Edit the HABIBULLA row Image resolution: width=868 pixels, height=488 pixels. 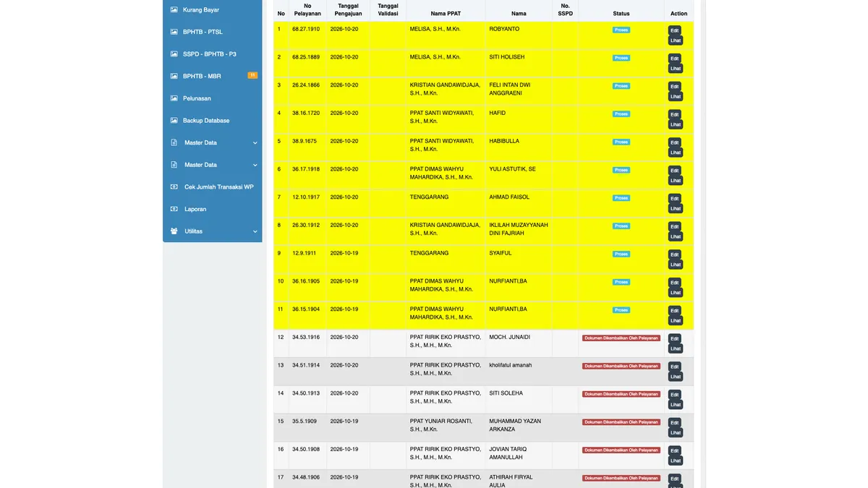click(675, 142)
